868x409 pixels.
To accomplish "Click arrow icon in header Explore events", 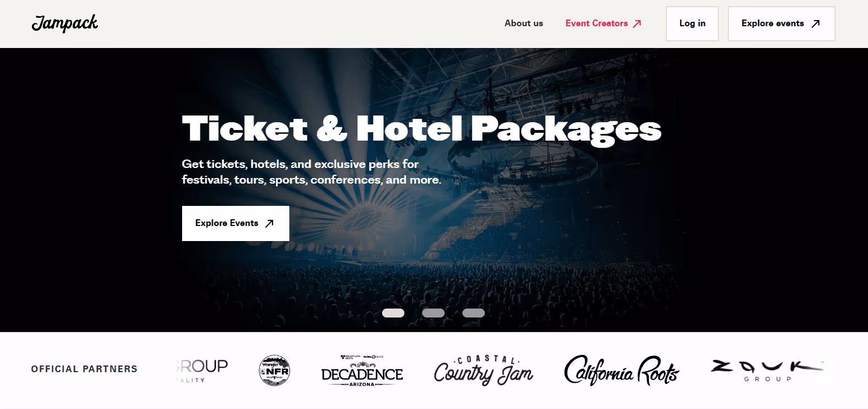I will click(815, 23).
